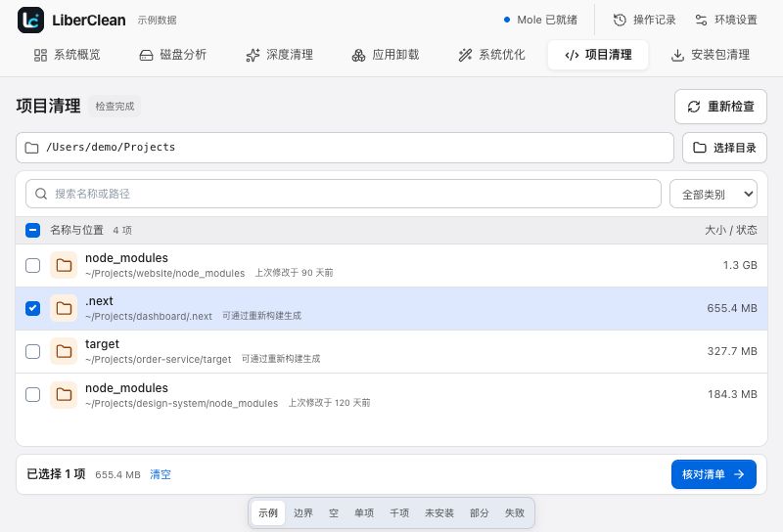Select the 部分 scenario segment
The height and width of the screenshot is (532, 783).
tap(480, 513)
